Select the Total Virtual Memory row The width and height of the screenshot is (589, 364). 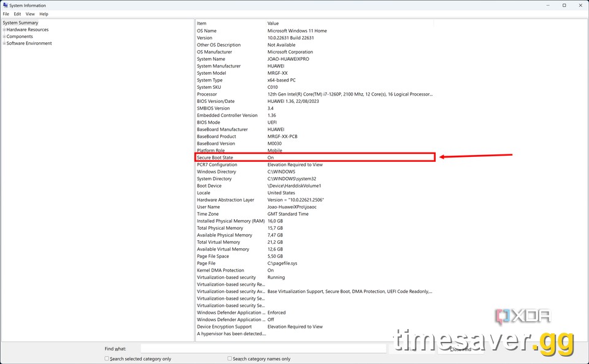314,242
